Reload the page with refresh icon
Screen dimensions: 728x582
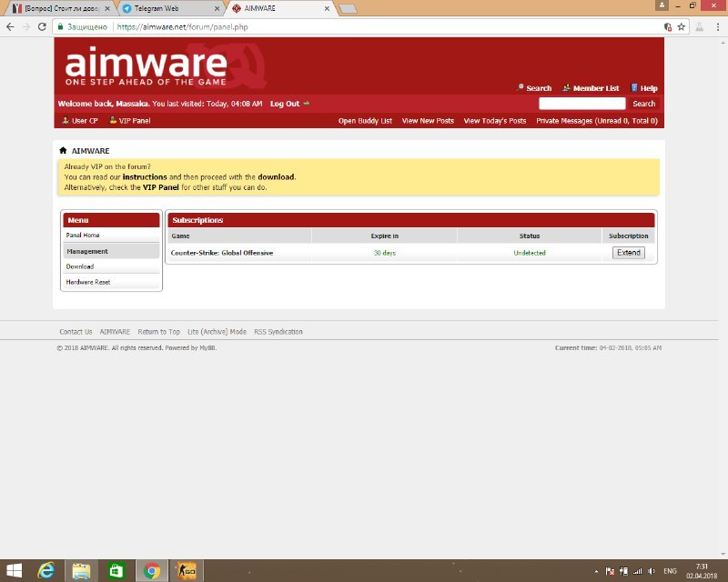(42, 27)
